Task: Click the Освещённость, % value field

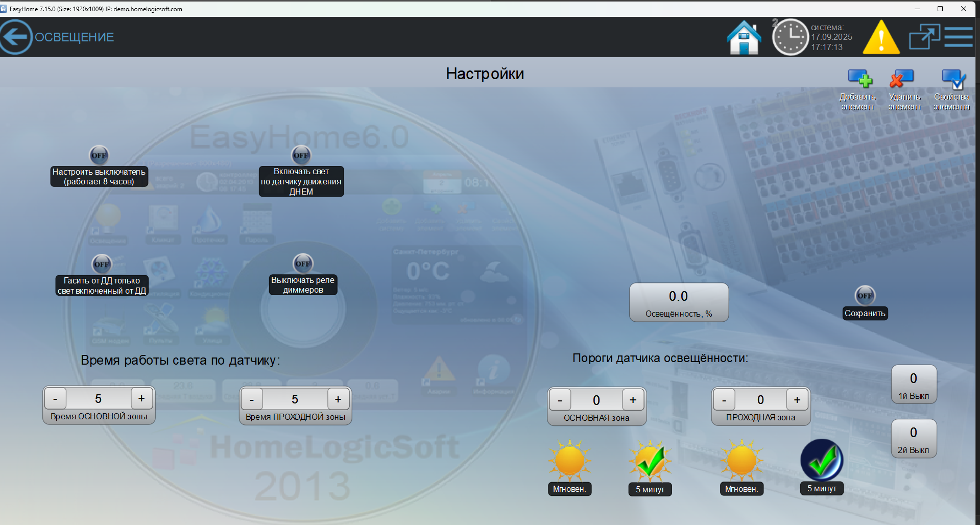Action: tap(679, 302)
